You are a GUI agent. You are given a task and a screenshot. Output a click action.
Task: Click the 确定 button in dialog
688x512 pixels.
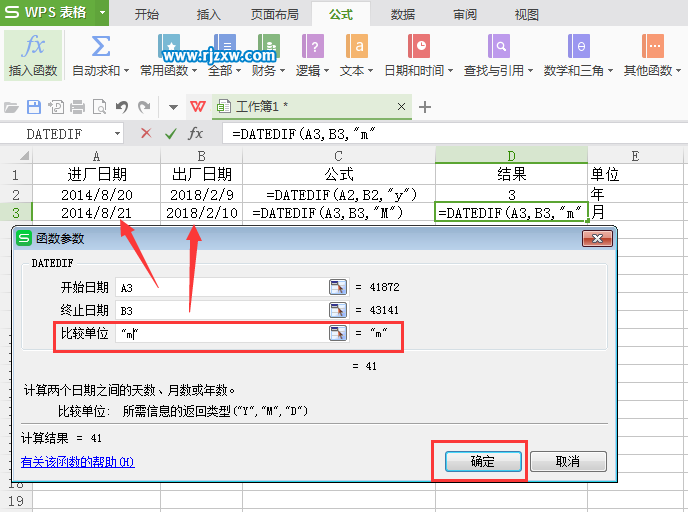click(x=483, y=461)
